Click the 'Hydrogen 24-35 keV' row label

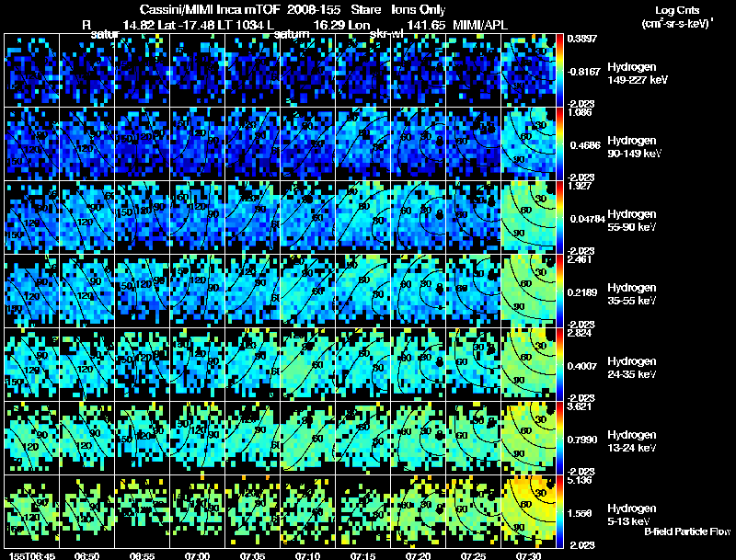632,368
